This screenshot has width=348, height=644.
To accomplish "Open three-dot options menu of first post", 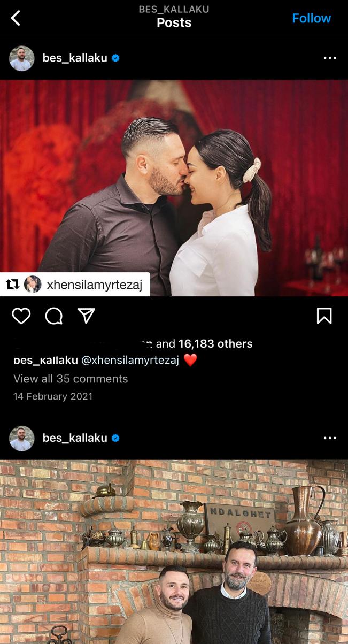I will (330, 58).
